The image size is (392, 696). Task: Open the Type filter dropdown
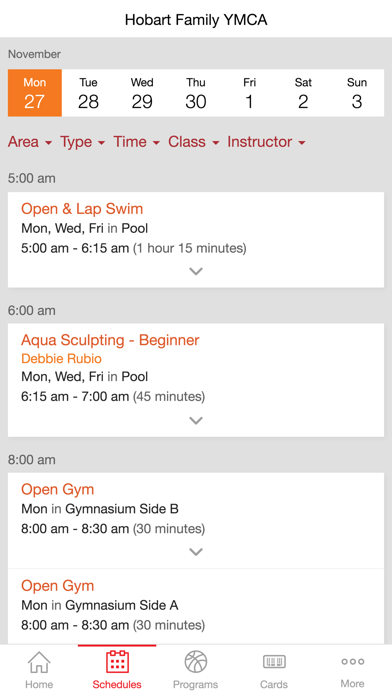[x=83, y=142]
